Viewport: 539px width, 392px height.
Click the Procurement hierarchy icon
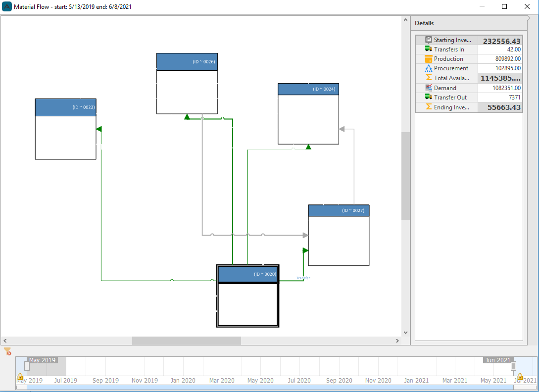tap(428, 68)
